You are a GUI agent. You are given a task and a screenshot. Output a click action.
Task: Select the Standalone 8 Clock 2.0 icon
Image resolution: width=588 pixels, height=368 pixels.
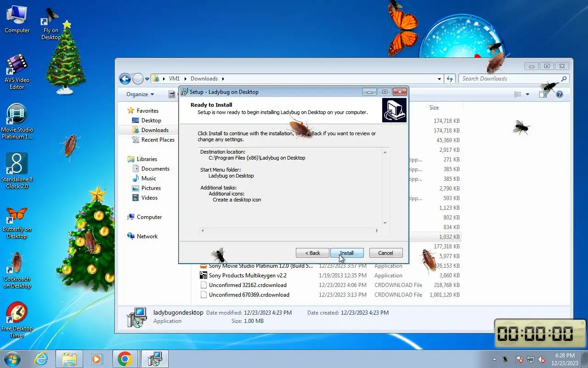coord(17,171)
